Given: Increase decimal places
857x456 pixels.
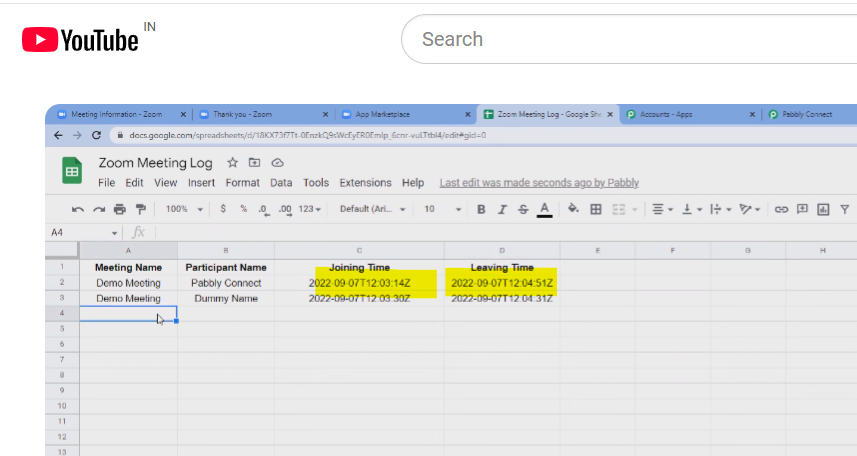Looking at the screenshot, I should pyautogui.click(x=285, y=209).
